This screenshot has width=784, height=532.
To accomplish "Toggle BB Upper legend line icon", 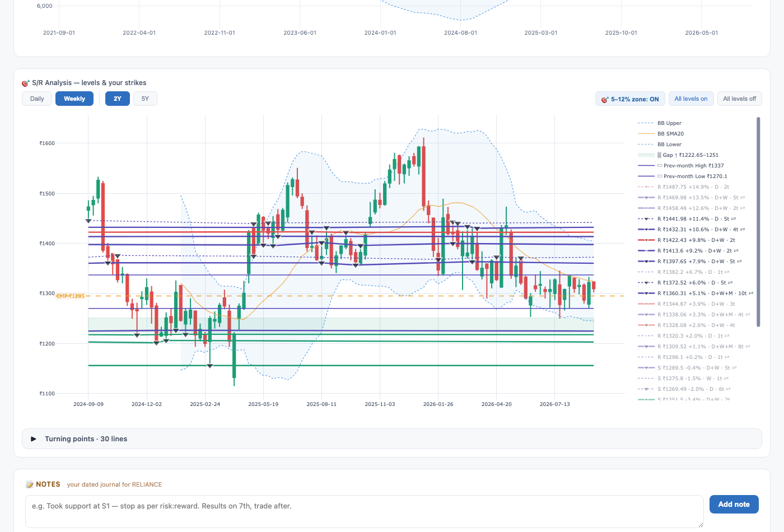I will (646, 123).
